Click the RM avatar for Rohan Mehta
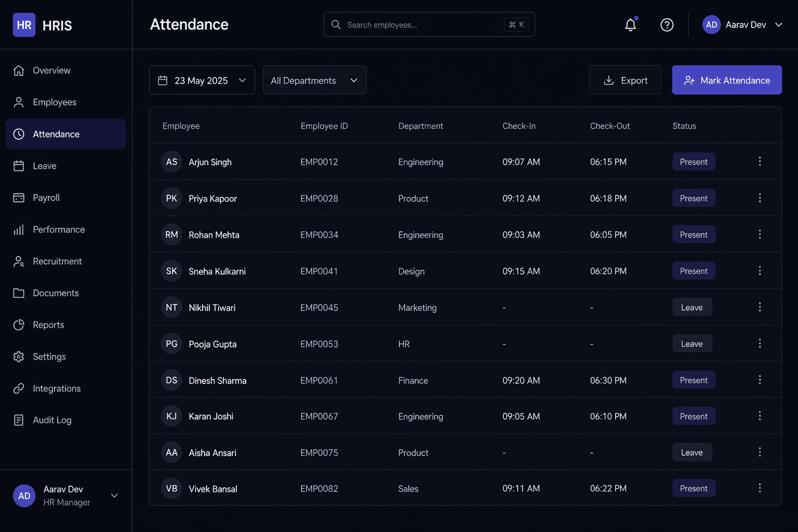798x532 pixels. tap(171, 234)
